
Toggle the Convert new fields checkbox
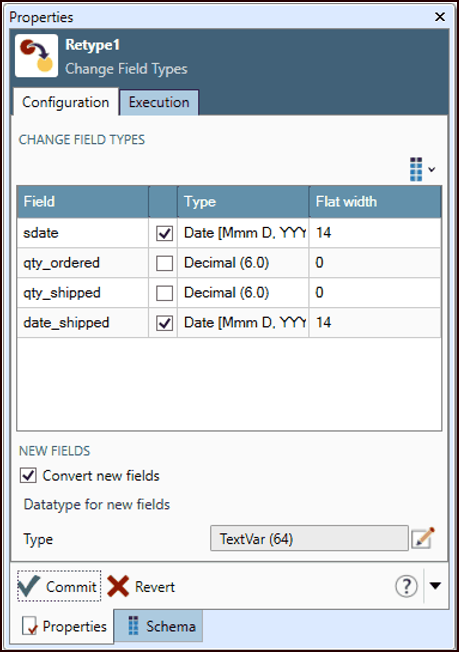(28, 475)
